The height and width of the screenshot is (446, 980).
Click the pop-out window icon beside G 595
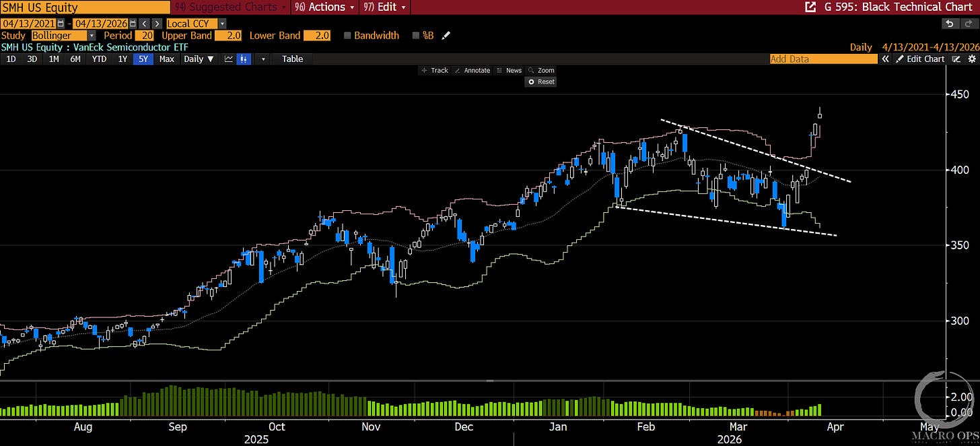810,7
